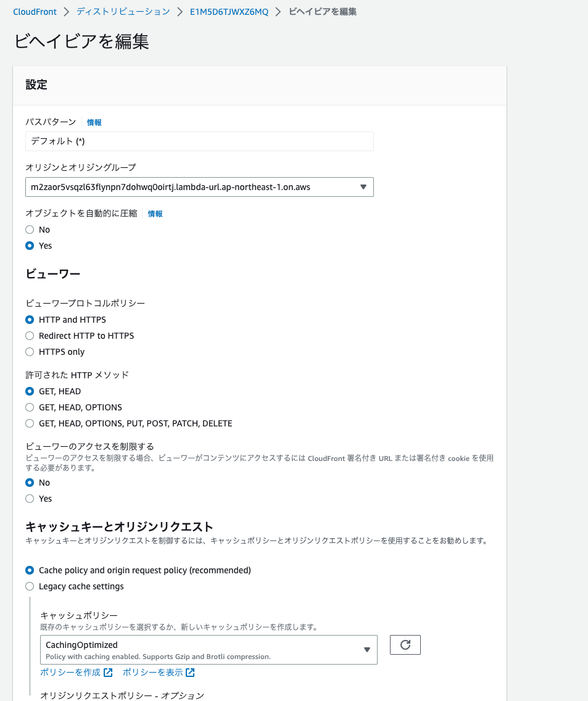
Task: Choose HTTP and HTTPS viewer protocol
Action: pos(30,320)
